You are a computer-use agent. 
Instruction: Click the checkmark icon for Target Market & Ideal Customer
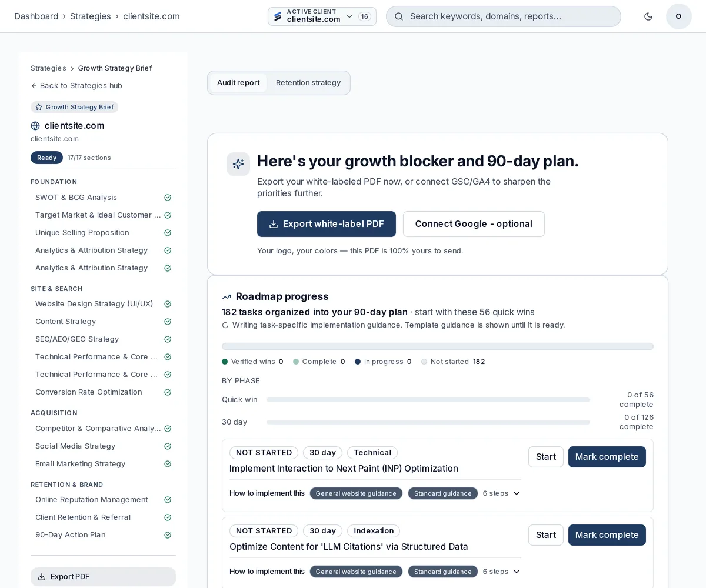[168, 215]
